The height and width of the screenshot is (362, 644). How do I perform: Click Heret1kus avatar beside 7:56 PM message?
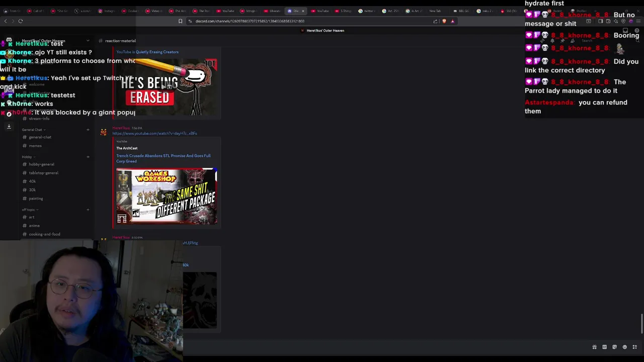pyautogui.click(x=104, y=132)
